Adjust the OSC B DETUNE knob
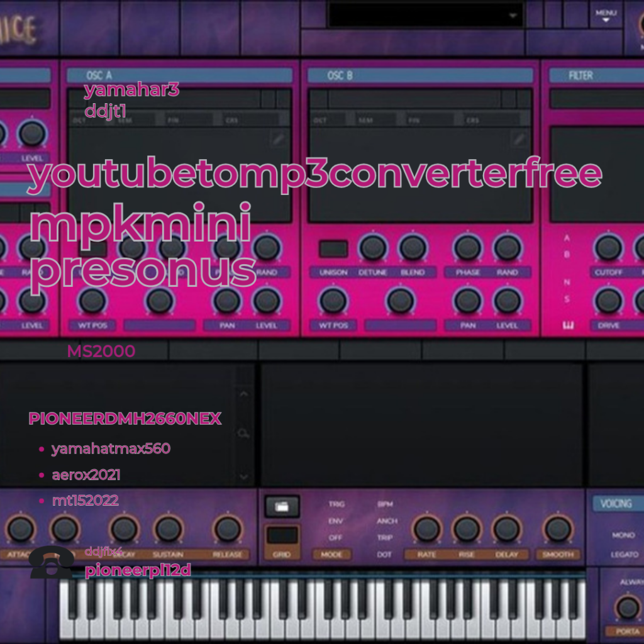The height and width of the screenshot is (644, 644). [x=373, y=248]
